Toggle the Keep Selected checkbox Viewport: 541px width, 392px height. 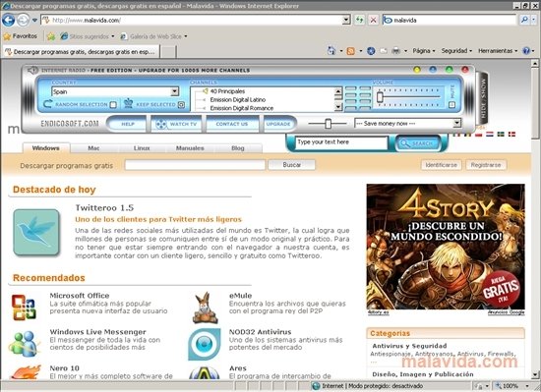tap(182, 105)
